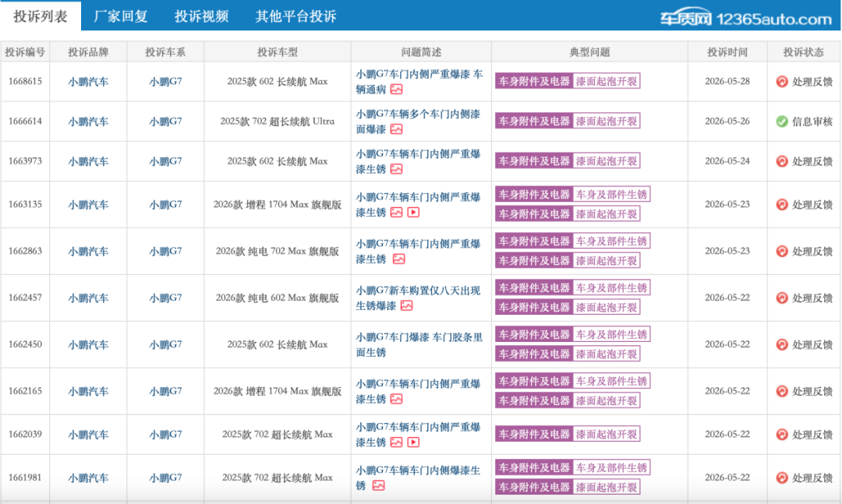Click 小鹏汽车 brand link in row 1662450

coord(88,344)
